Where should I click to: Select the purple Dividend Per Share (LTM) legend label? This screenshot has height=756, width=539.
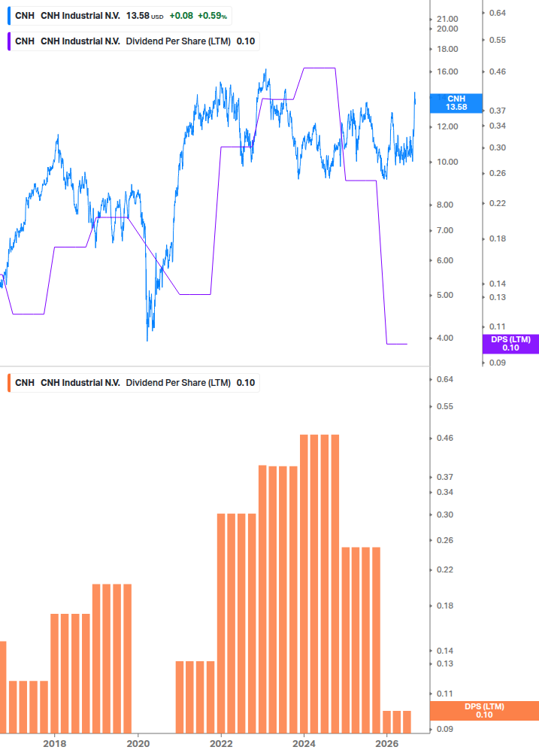178,41
